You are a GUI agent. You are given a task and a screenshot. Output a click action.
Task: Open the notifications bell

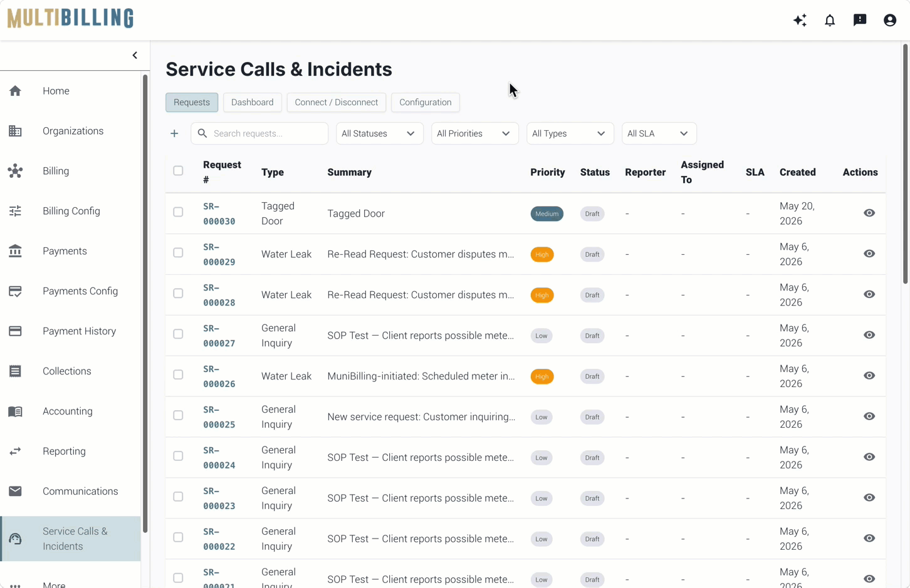point(830,20)
